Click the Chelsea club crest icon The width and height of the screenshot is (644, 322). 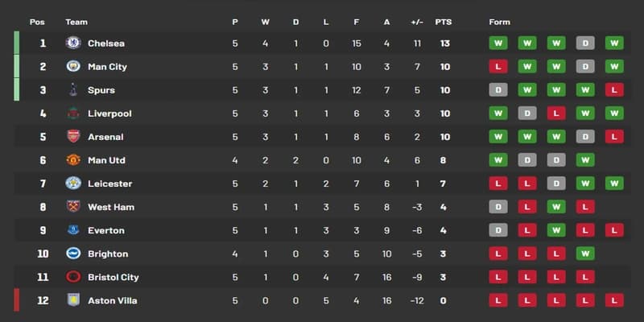[73, 43]
